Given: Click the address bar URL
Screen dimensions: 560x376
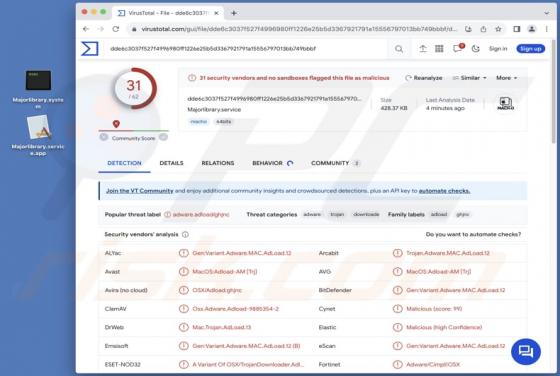Looking at the screenshot, I should pyautogui.click(x=299, y=29).
